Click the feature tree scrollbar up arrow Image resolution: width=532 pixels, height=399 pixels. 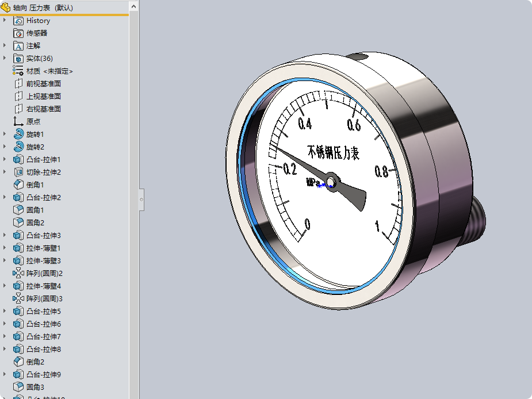pos(133,6)
